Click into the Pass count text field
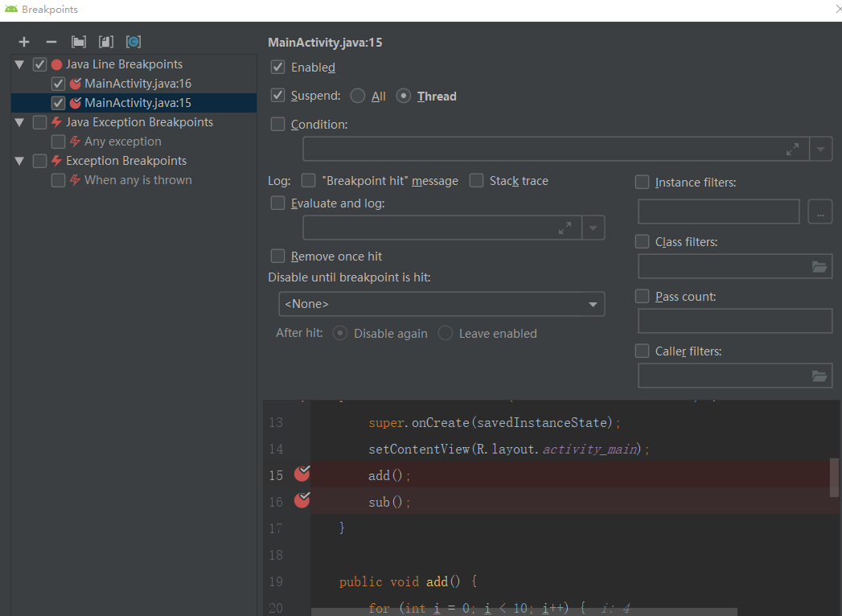 click(x=735, y=321)
